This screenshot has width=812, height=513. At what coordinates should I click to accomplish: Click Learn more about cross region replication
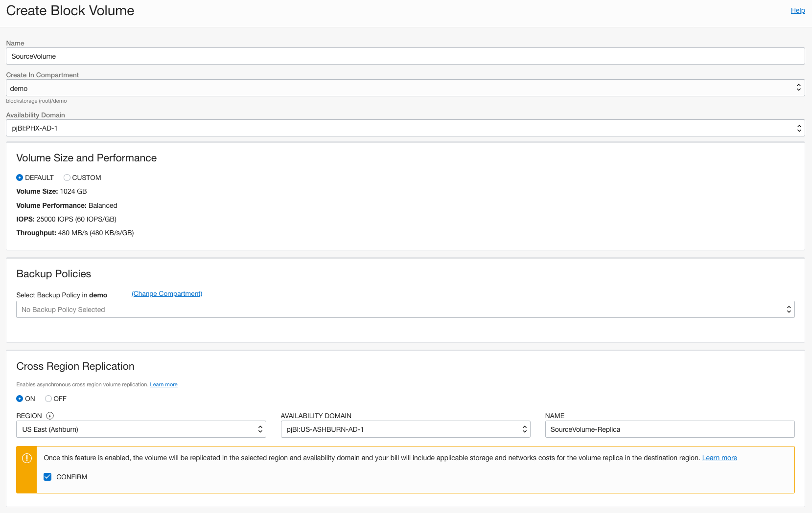163,384
